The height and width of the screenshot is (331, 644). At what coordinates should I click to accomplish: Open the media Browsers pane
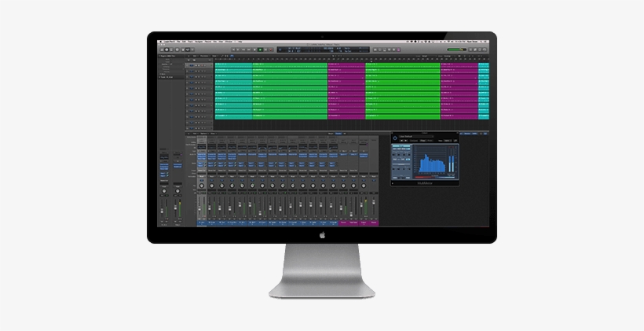pos(485,50)
